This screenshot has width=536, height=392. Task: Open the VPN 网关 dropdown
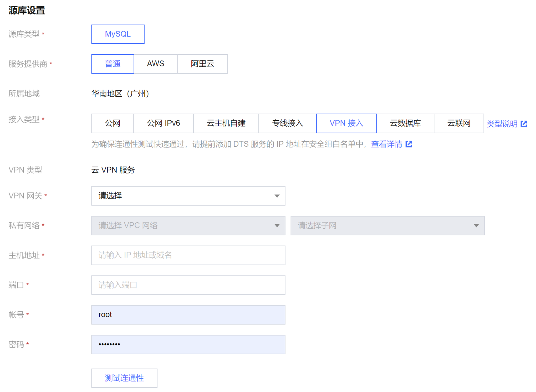point(188,196)
